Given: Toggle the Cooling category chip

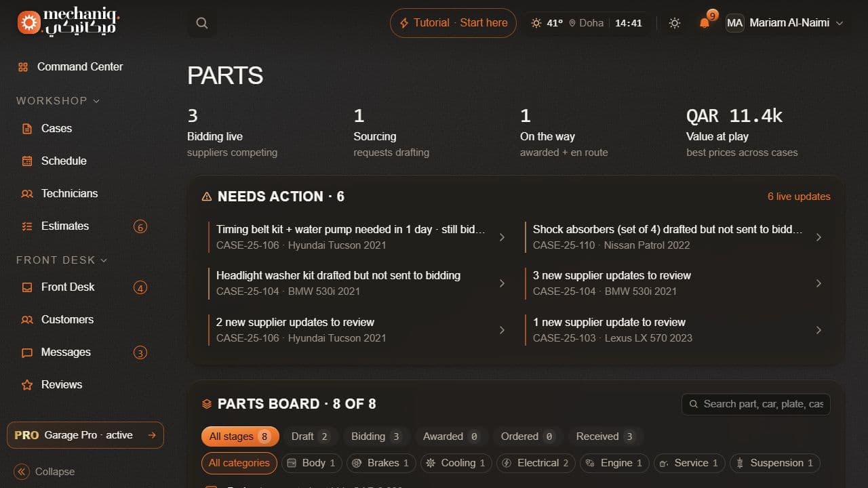Looking at the screenshot, I should 457,463.
